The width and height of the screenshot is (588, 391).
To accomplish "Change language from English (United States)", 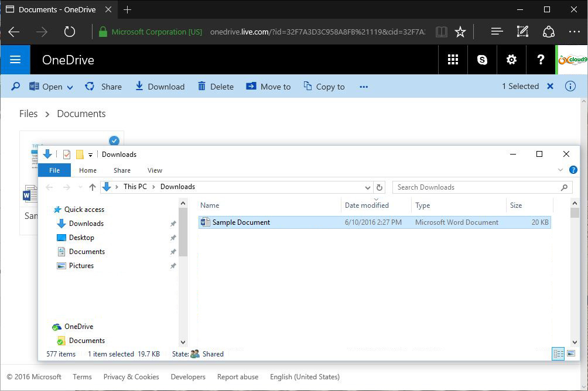I will (x=305, y=377).
